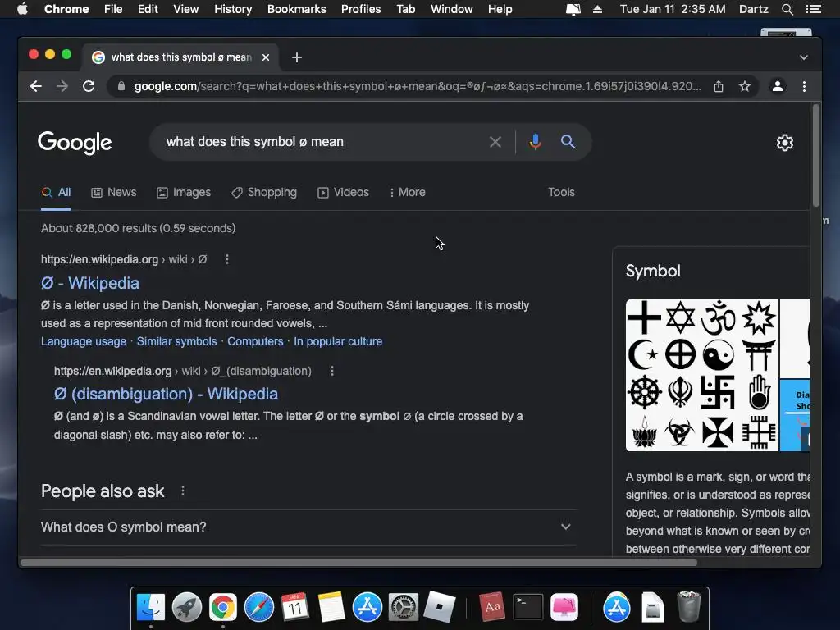Reload the Google results page

[89, 86]
